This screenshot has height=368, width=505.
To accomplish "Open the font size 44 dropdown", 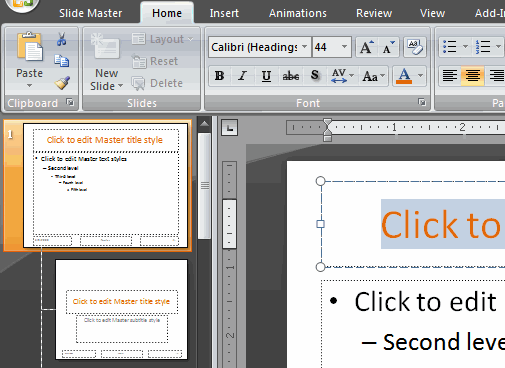I will pyautogui.click(x=344, y=47).
